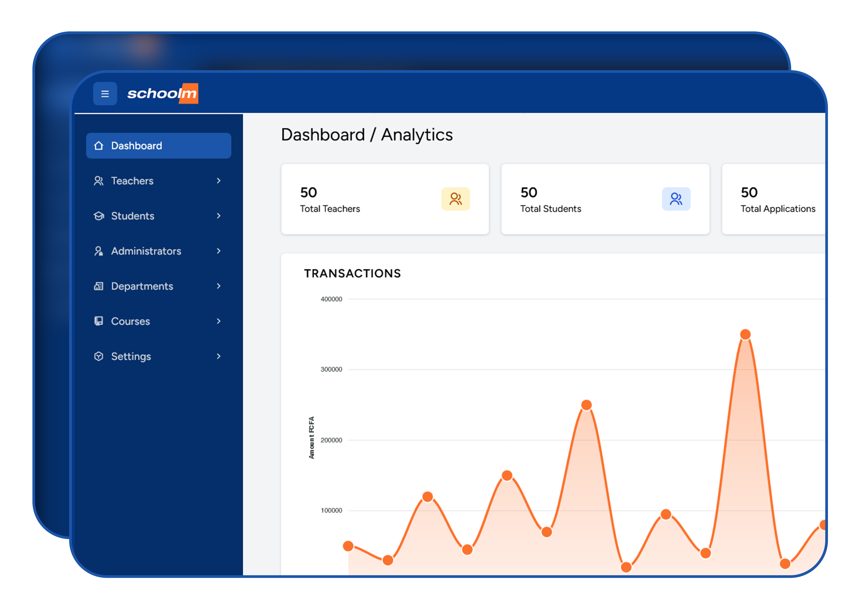Click the highest peak chart data point
Screen dimensions: 852x616
click(x=745, y=334)
